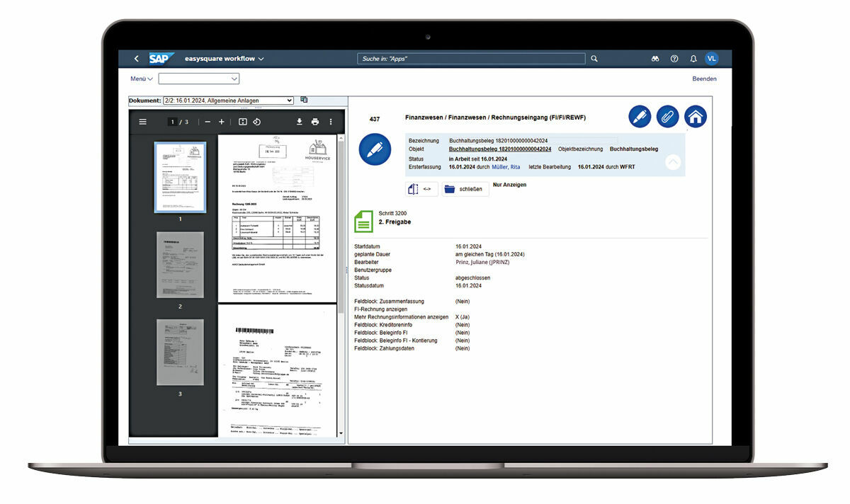This screenshot has width=850, height=504.
Task: Open the Menü menu
Action: [141, 79]
